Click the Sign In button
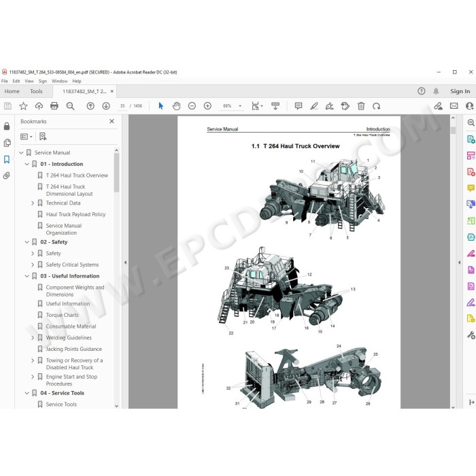The image size is (476, 476). click(460, 91)
